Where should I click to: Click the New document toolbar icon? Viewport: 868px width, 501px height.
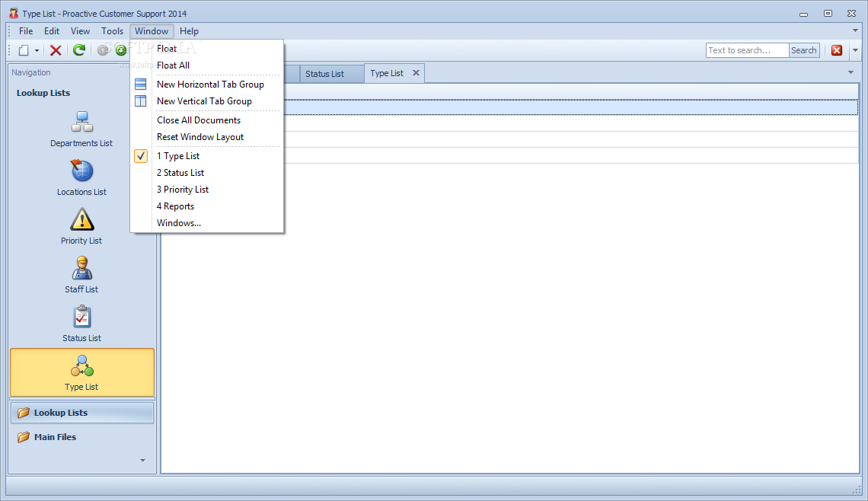point(24,50)
